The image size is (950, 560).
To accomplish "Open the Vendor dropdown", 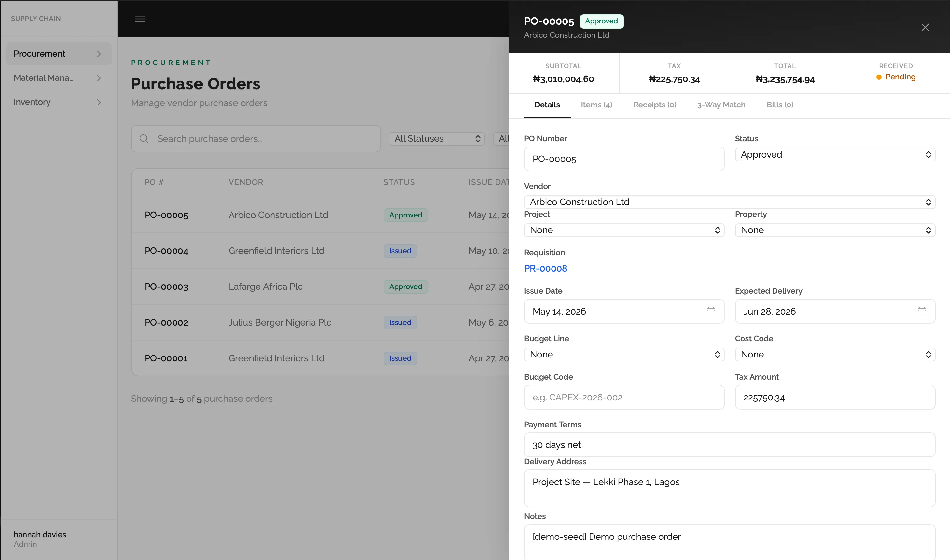I will (729, 202).
